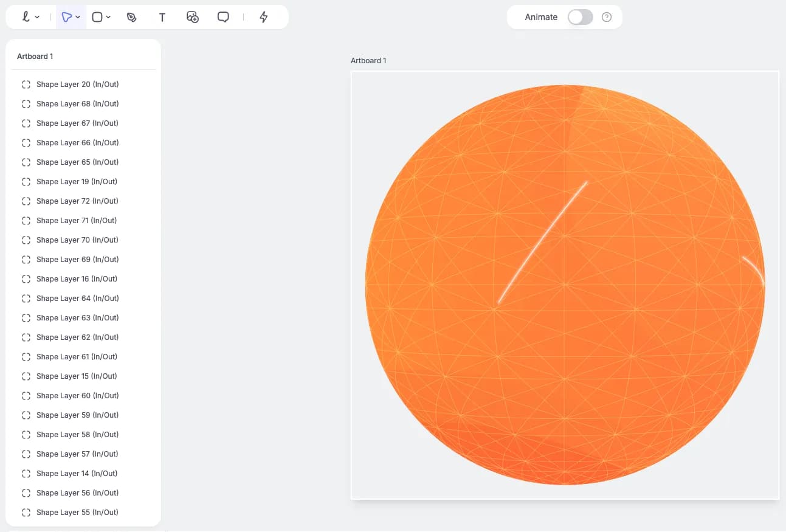
Task: Open the help question mark icon
Action: pos(606,17)
